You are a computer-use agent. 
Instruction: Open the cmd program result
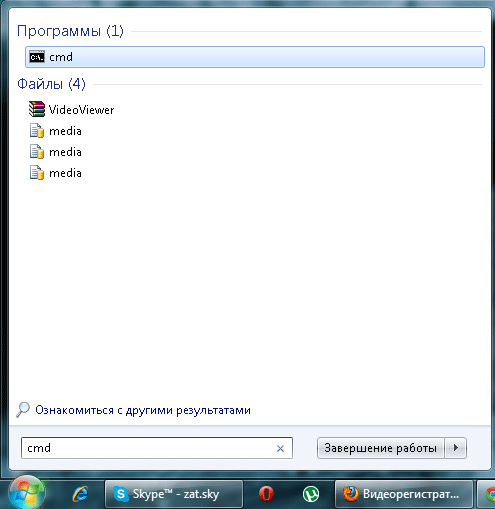[255, 57]
